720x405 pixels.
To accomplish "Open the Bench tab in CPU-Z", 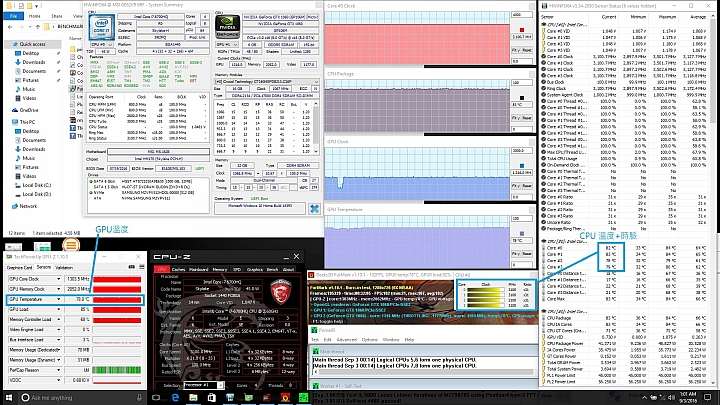I will (273, 270).
